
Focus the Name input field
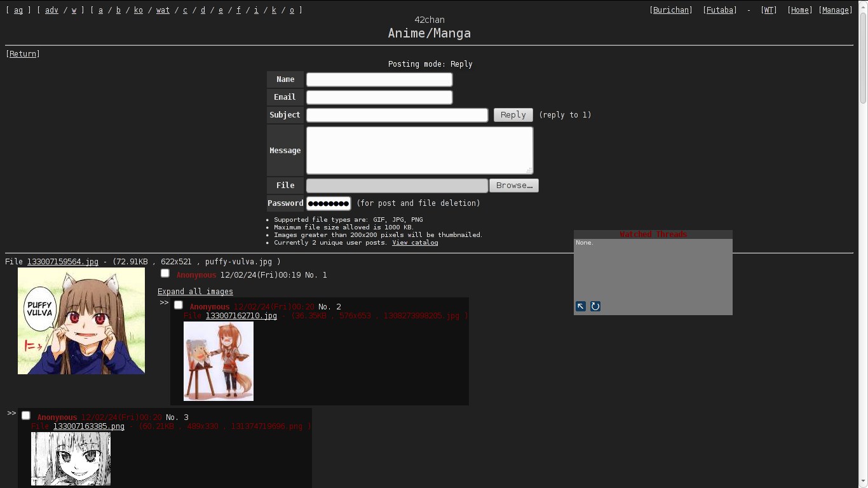tap(379, 79)
